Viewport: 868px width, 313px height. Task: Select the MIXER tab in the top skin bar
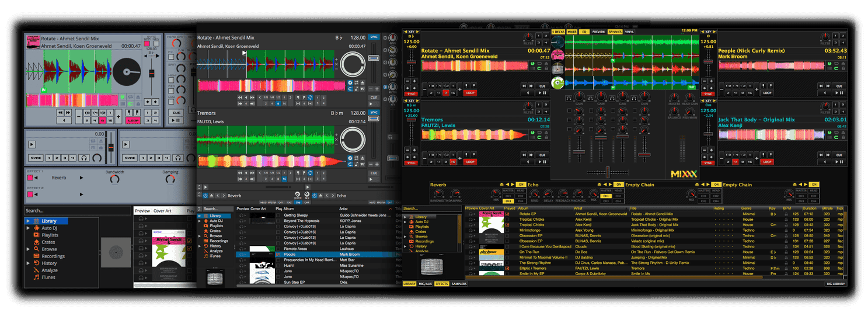click(x=571, y=32)
